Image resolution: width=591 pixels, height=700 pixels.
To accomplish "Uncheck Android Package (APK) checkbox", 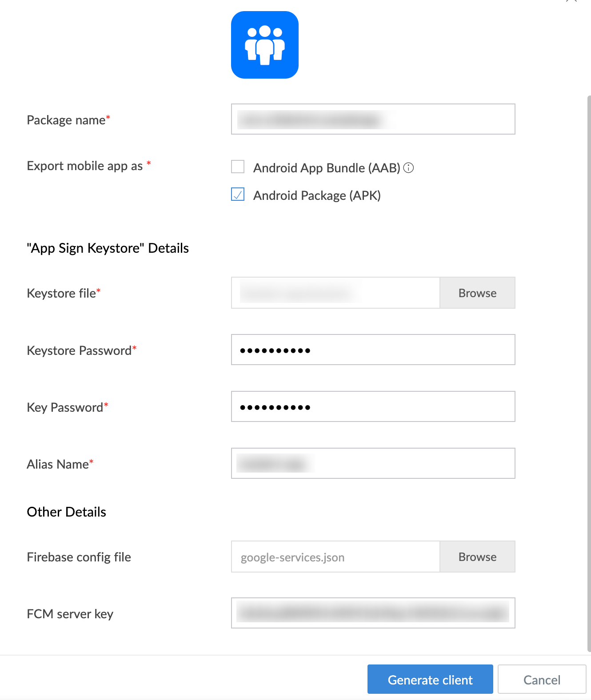I will tap(238, 194).
